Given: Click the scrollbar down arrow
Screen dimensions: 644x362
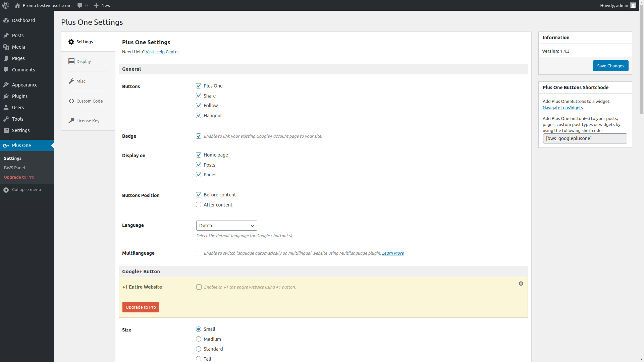Looking at the screenshot, I should point(641,359).
